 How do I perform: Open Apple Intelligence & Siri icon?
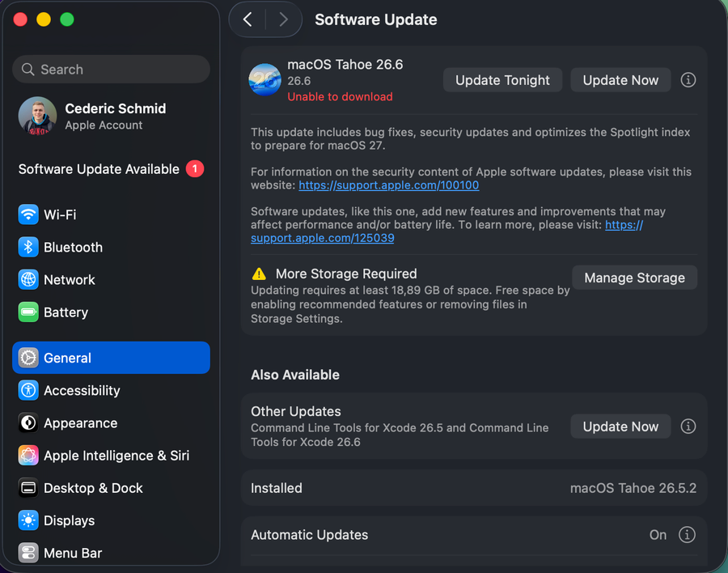tap(28, 456)
